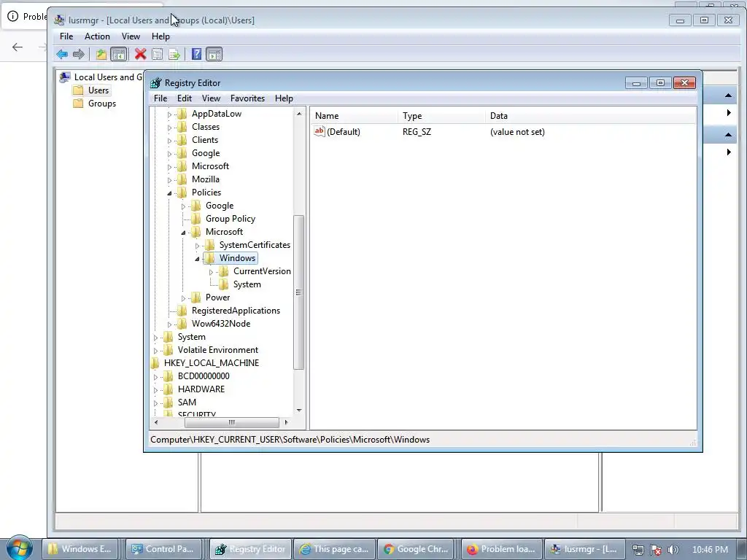This screenshot has width=747, height=560.
Task: Click the volume speaker tray icon
Action: (x=673, y=550)
